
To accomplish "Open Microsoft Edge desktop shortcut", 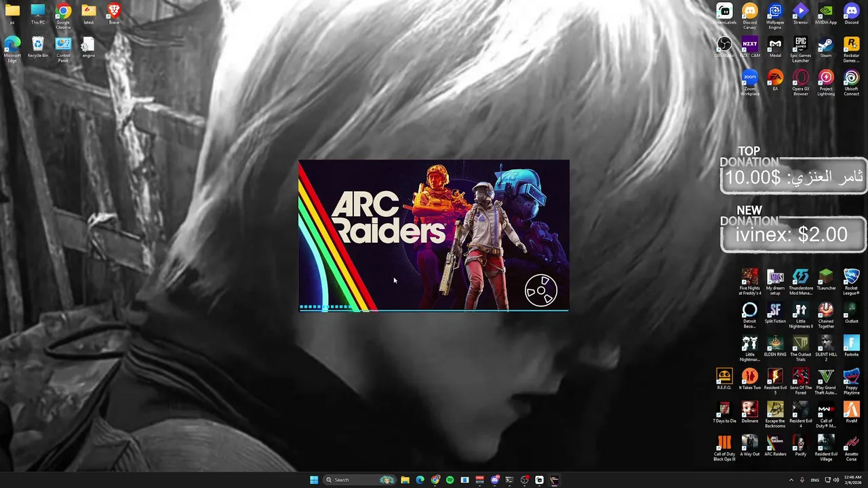I will point(12,50).
